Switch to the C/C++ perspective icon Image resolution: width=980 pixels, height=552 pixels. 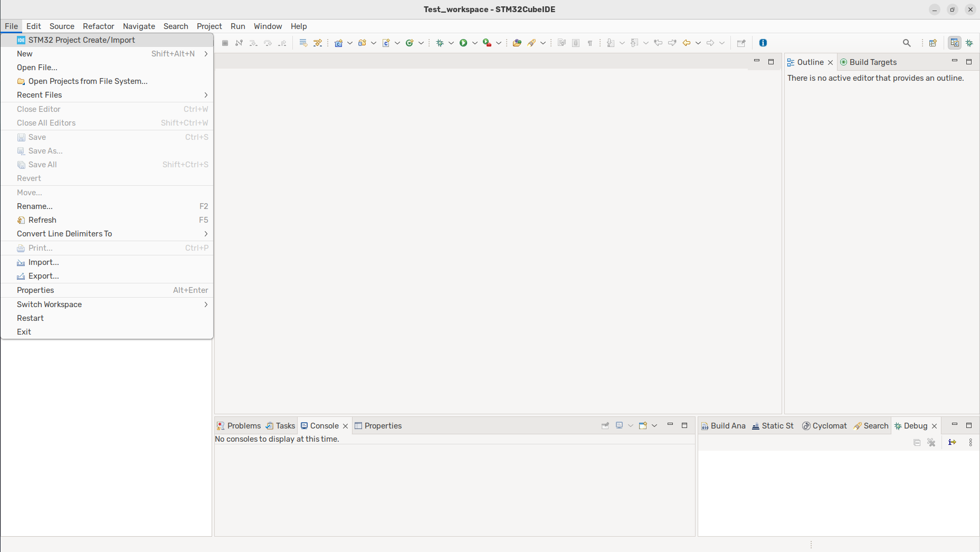[955, 43]
